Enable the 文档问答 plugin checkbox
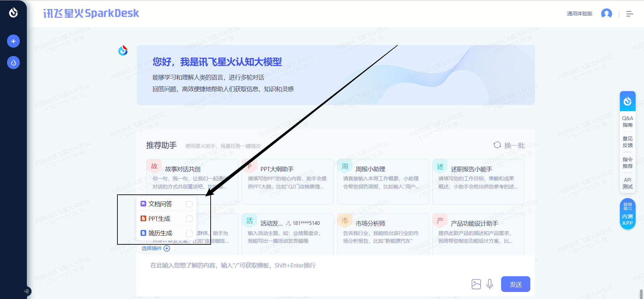 pyautogui.click(x=189, y=204)
